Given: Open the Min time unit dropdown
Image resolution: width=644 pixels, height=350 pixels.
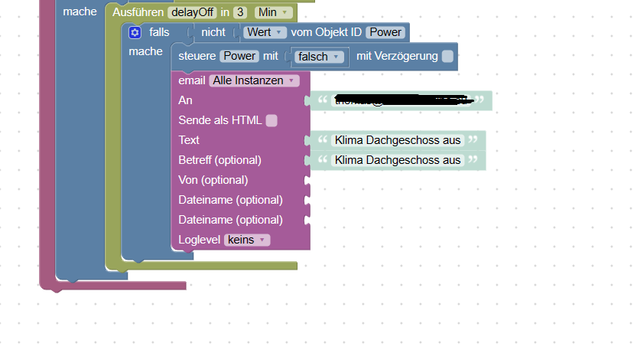Looking at the screenshot, I should [x=274, y=12].
